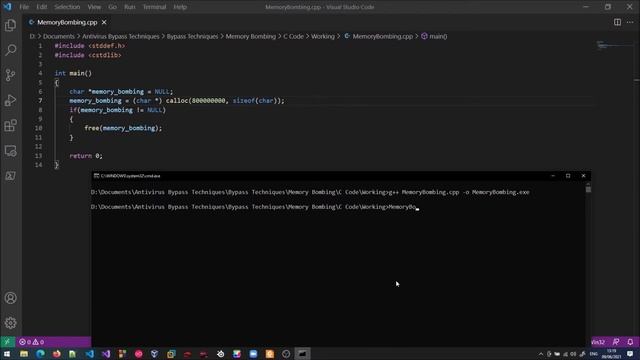Open the Extensions view
Viewport: 640px width, 360px height.
11,125
